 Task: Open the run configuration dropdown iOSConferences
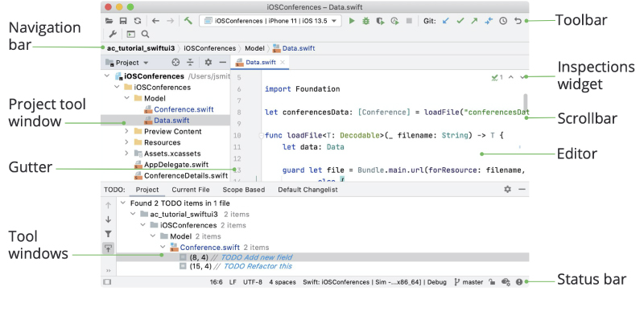[270, 21]
